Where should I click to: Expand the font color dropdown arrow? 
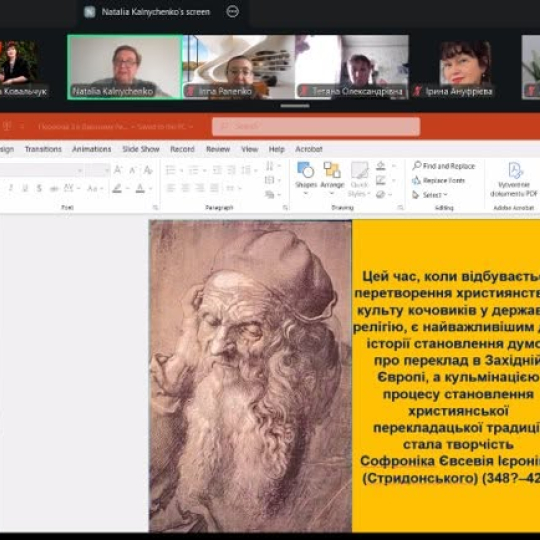coord(150,188)
